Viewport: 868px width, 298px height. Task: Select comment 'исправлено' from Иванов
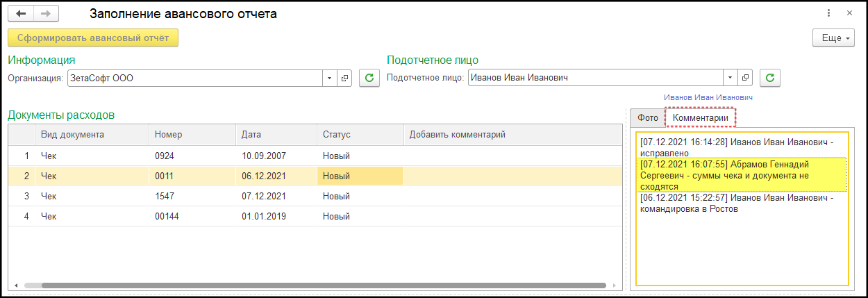pos(742,147)
